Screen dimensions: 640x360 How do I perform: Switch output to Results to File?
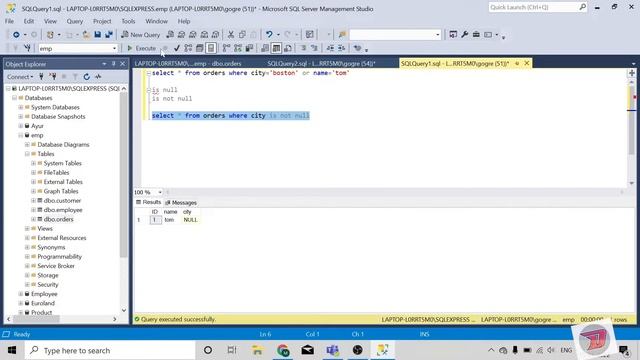[x=288, y=48]
